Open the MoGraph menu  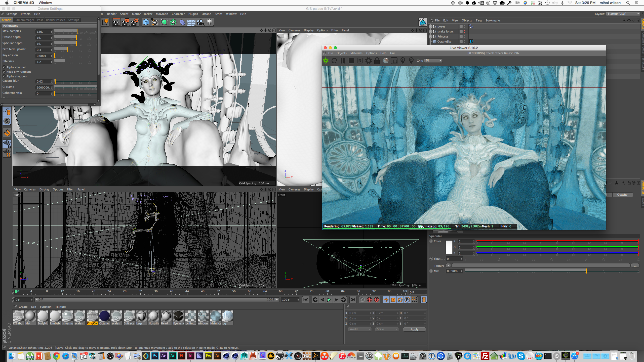[162, 14]
